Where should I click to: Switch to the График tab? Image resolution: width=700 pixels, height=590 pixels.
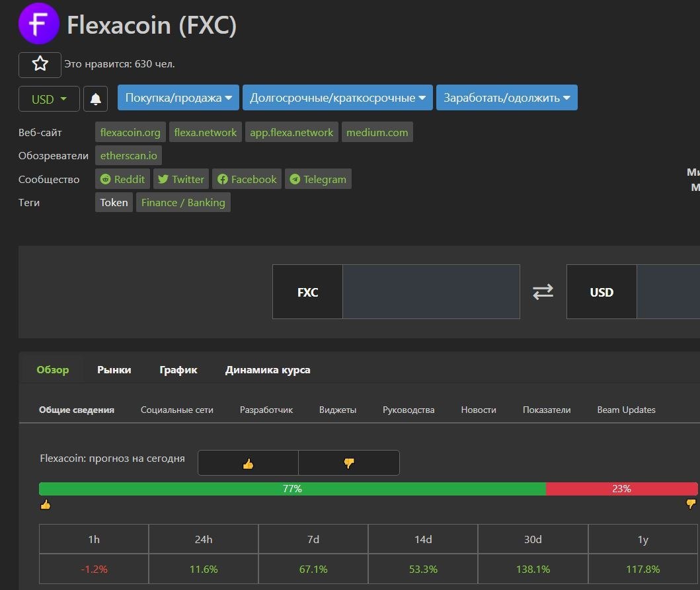pos(178,369)
